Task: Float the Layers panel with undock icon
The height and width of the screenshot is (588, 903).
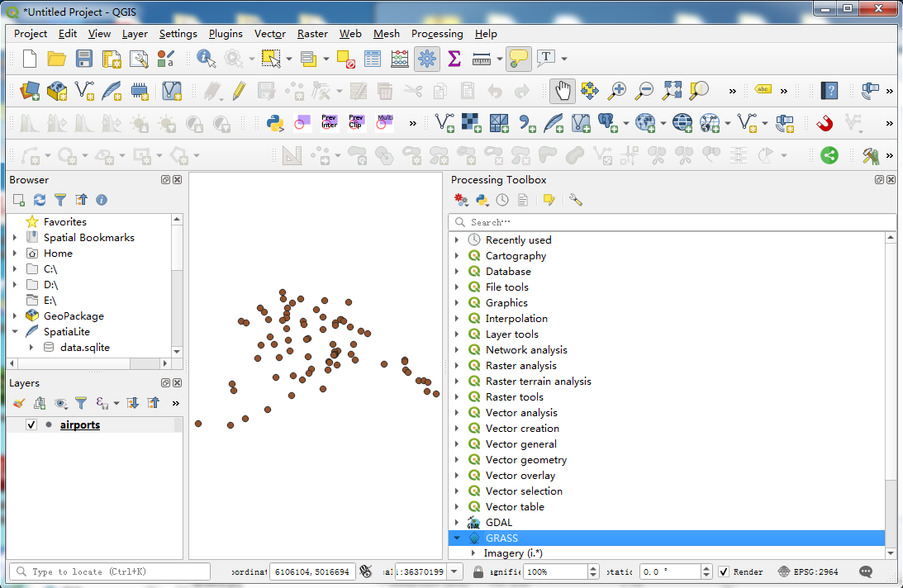Action: 165,383
